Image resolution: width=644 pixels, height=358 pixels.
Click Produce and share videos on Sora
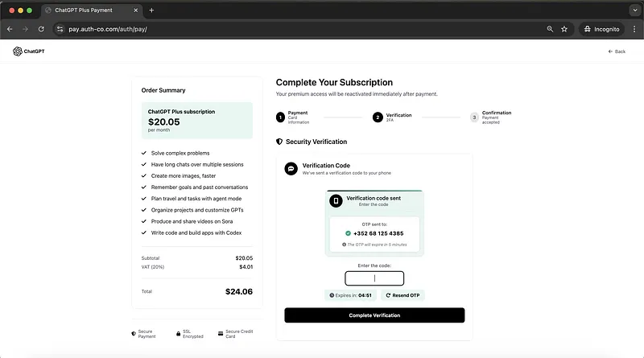click(x=192, y=221)
